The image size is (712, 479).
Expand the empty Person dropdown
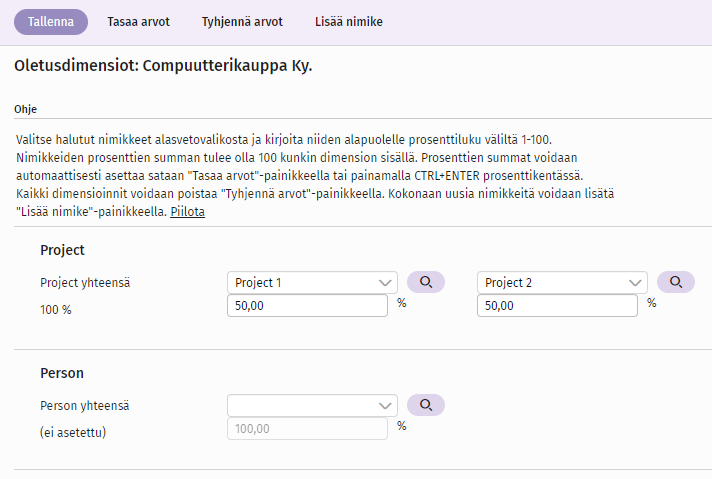coord(312,405)
